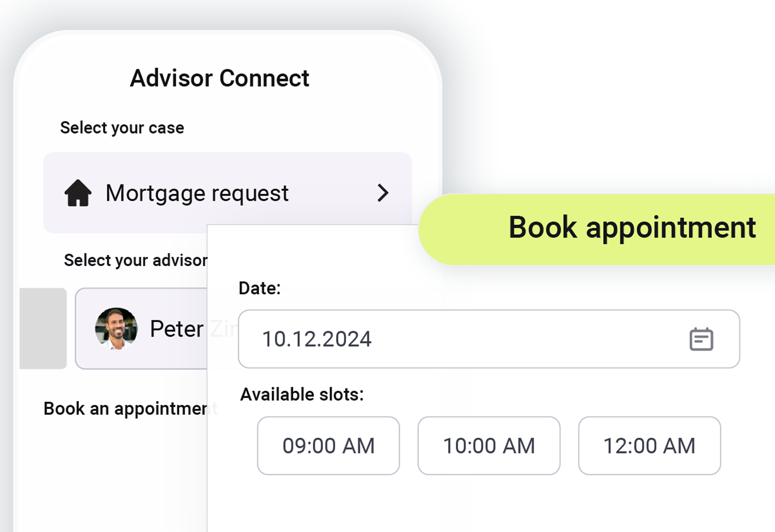Expand Mortgage request with the chevron arrow
The image size is (775, 532).
point(383,193)
